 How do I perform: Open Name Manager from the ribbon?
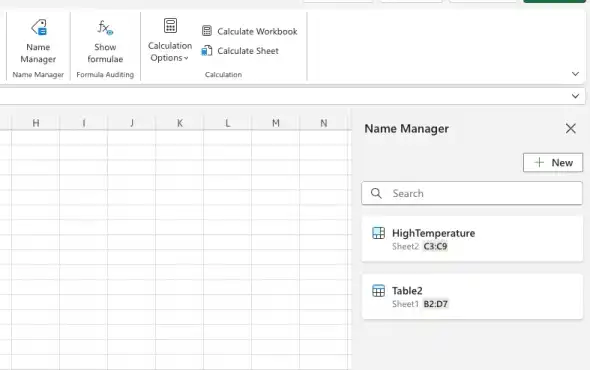[x=38, y=41]
